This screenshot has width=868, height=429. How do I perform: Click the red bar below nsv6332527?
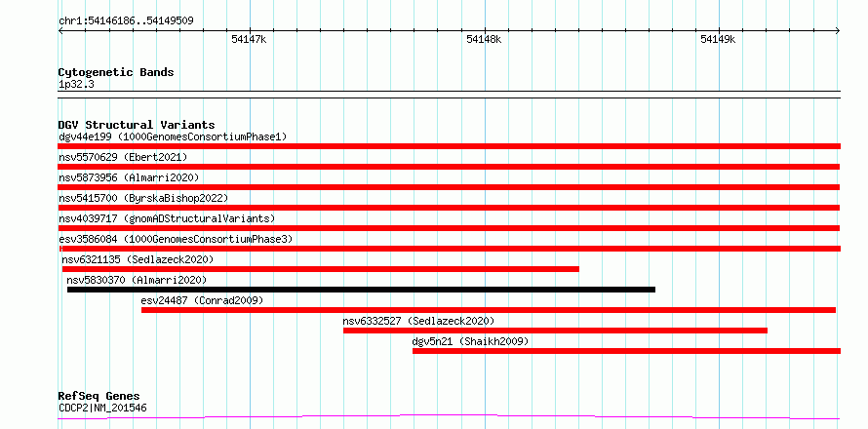pos(555,331)
